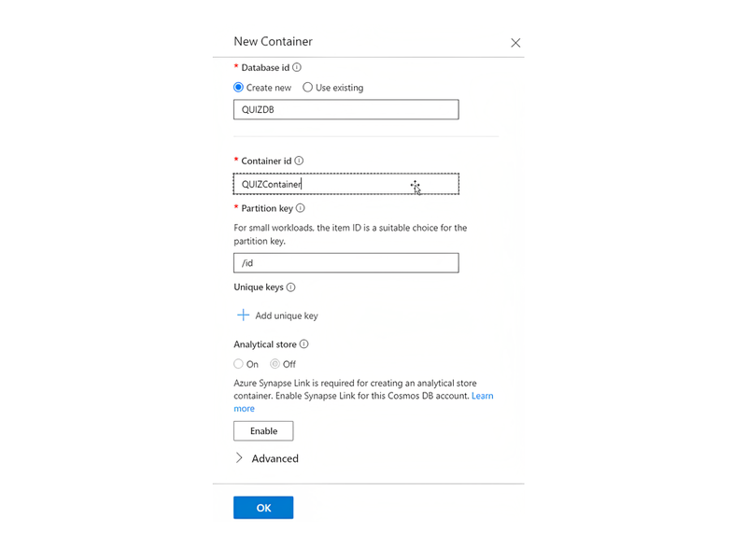Image resolution: width=747 pixels, height=560 pixels.
Task: Show info tooltip for Database id
Action: coord(297,67)
